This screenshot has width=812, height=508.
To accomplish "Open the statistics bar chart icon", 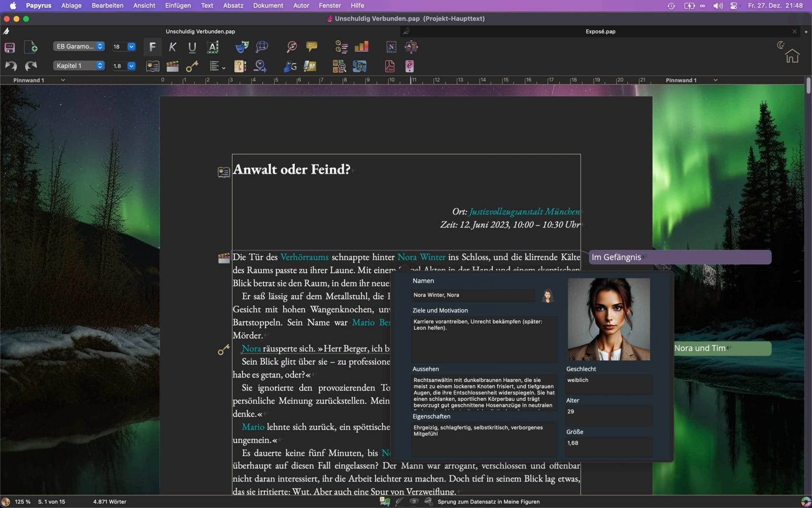I will tap(361, 47).
